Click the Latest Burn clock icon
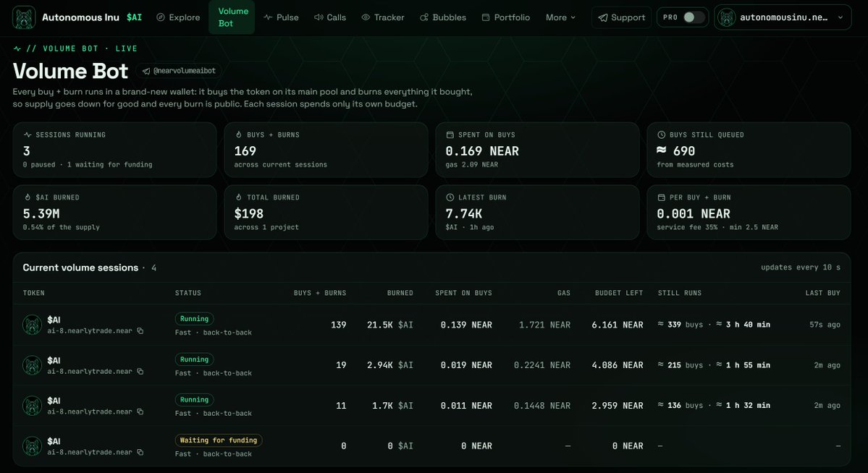 450,197
